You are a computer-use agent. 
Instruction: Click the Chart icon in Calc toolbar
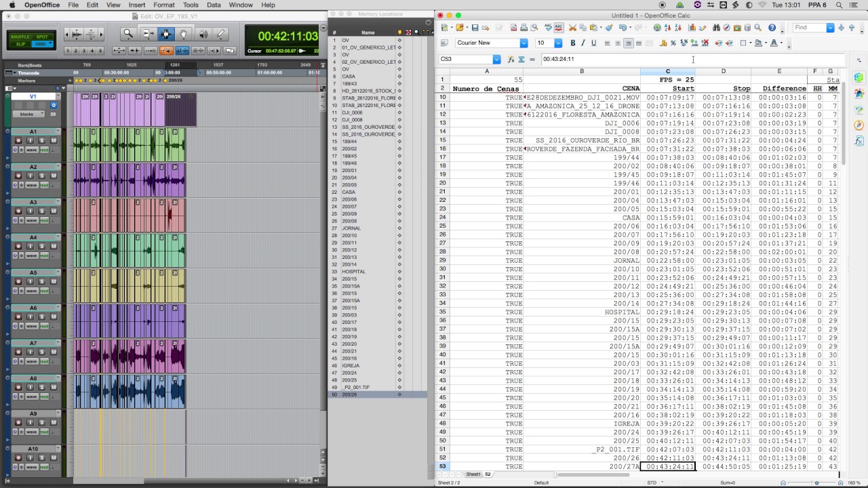pyautogui.click(x=692, y=28)
